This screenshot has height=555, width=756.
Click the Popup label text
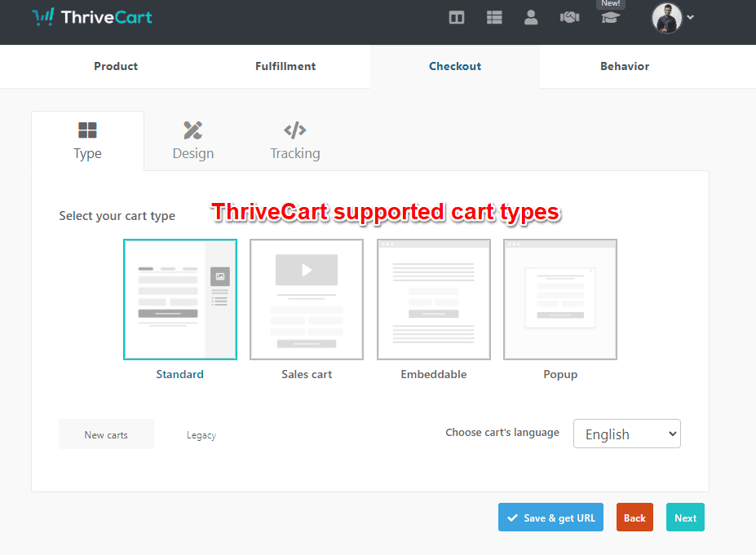pyautogui.click(x=560, y=375)
